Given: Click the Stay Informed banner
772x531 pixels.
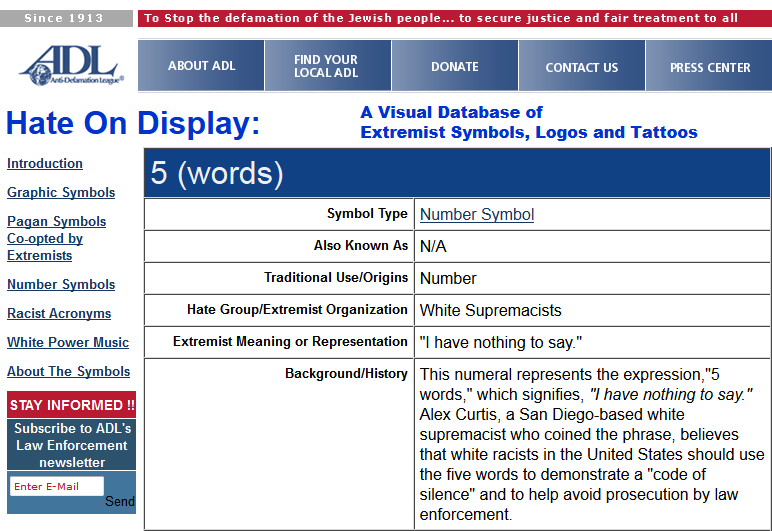Looking at the screenshot, I should [72, 405].
